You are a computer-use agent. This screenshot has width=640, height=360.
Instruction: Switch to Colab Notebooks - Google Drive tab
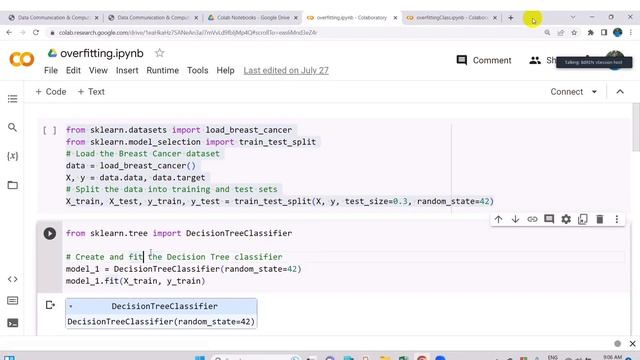click(x=253, y=18)
